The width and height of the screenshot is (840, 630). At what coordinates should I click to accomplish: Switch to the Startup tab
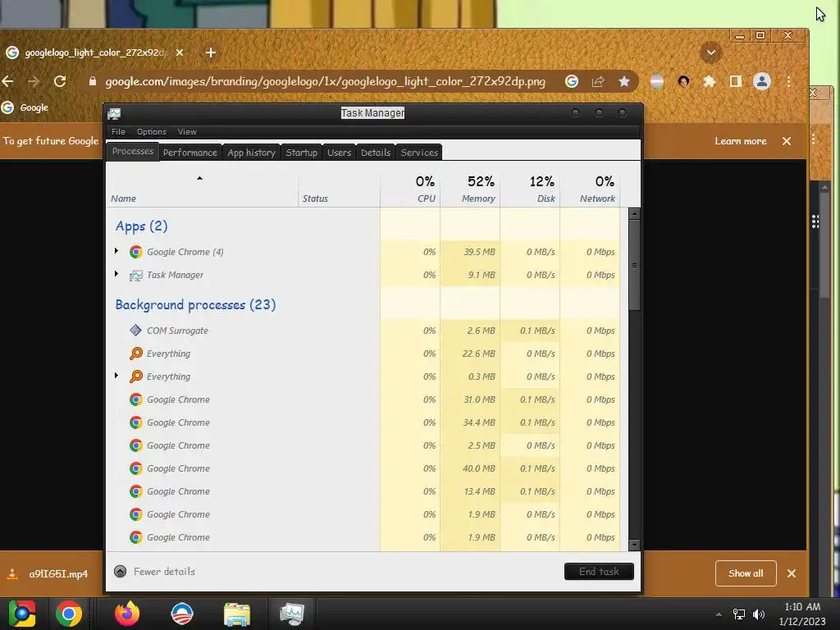pos(302,153)
